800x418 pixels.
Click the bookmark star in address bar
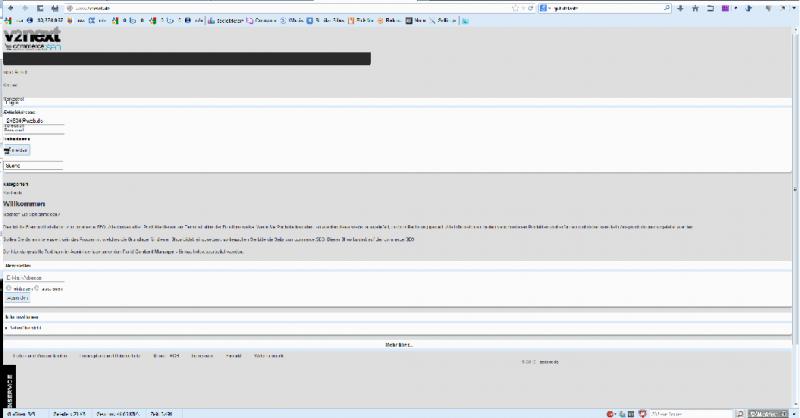pos(513,8)
